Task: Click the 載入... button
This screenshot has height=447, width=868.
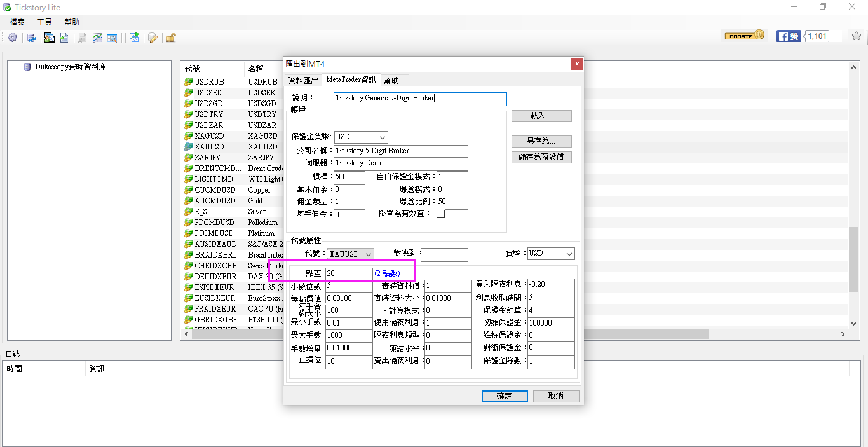Action: coord(541,116)
